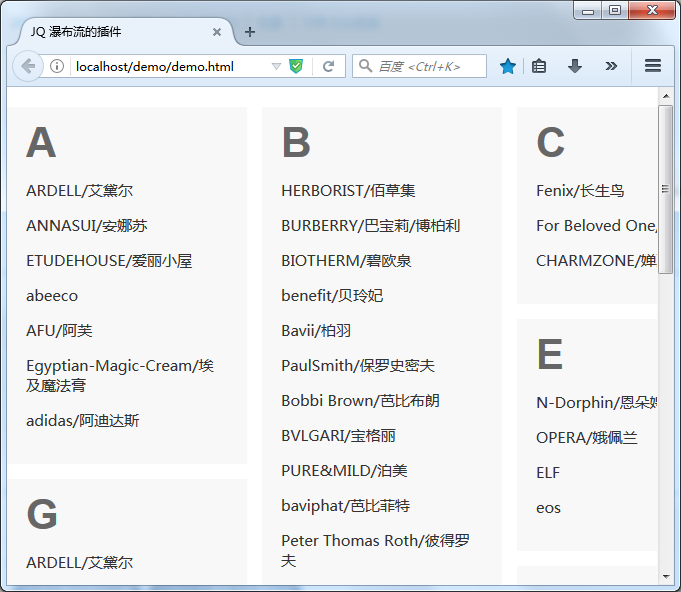Expand more toolbar tools chevron

(611, 66)
